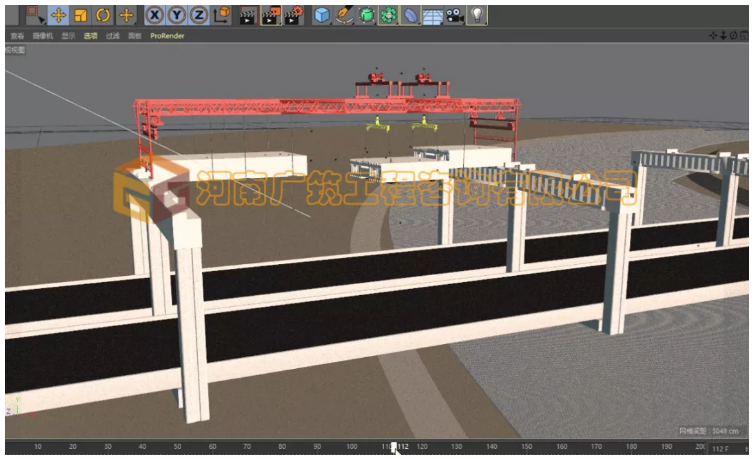Select the Live Selection tool
This screenshot has height=459, width=755.
pos(35,15)
